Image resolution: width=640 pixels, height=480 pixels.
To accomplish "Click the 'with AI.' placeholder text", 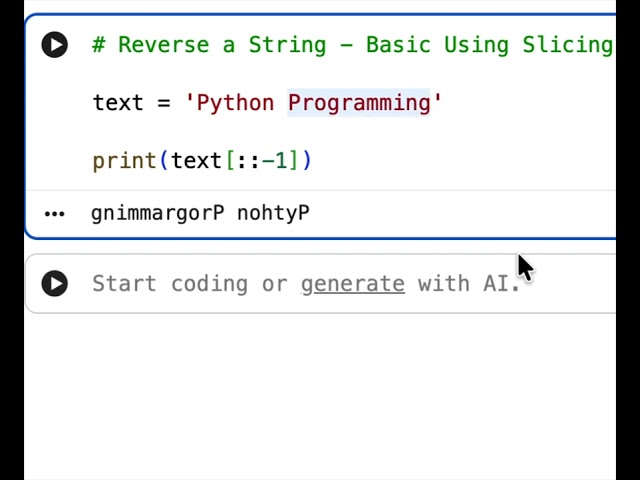I will pos(469,284).
